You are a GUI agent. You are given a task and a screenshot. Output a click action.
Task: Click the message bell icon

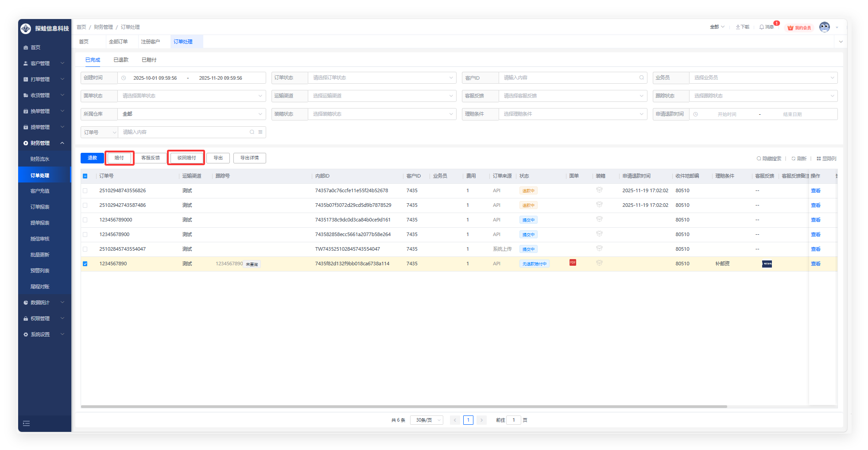coord(762,27)
